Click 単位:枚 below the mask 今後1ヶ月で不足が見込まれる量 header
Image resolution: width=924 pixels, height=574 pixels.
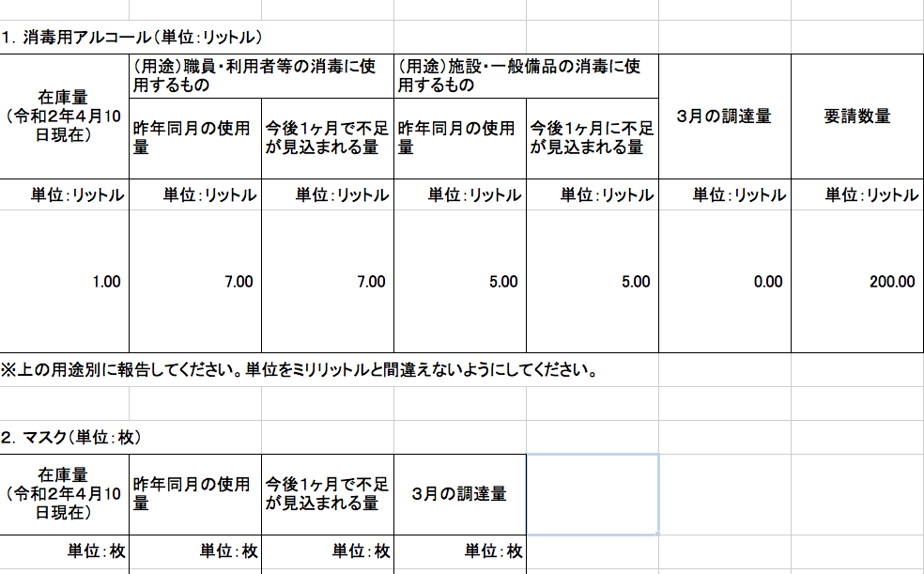tap(328, 551)
